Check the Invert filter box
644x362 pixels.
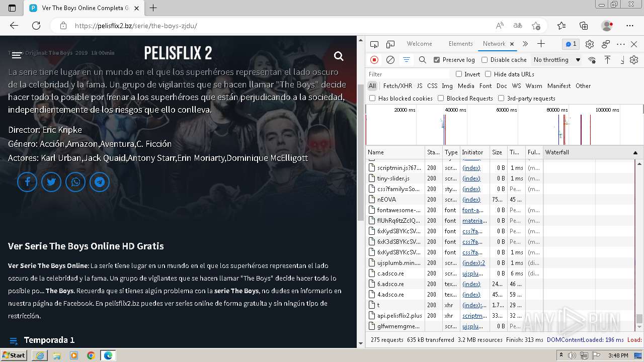tap(459, 74)
